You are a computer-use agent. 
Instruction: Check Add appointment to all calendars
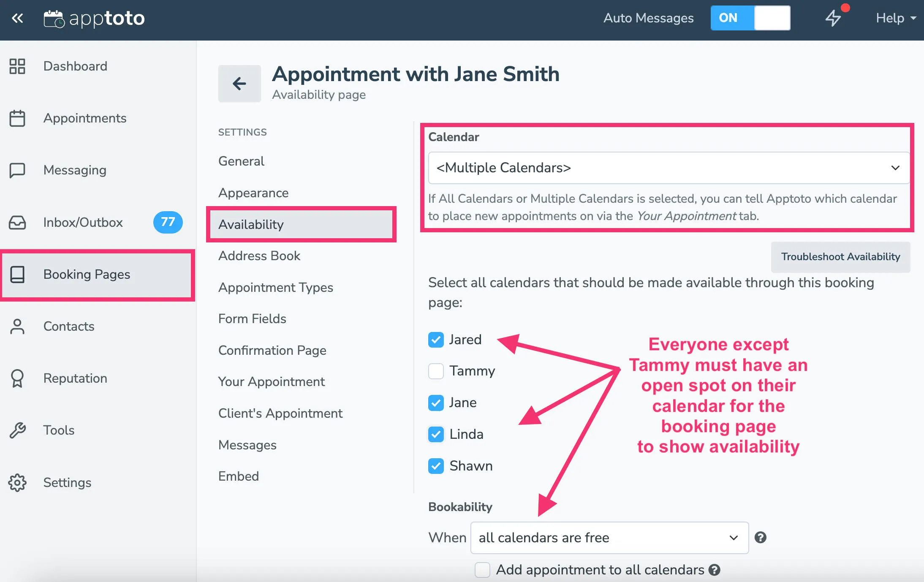[x=482, y=570]
